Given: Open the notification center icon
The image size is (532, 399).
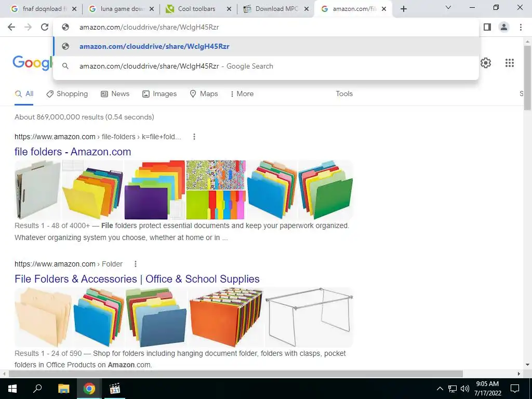Looking at the screenshot, I should pyautogui.click(x=515, y=389).
